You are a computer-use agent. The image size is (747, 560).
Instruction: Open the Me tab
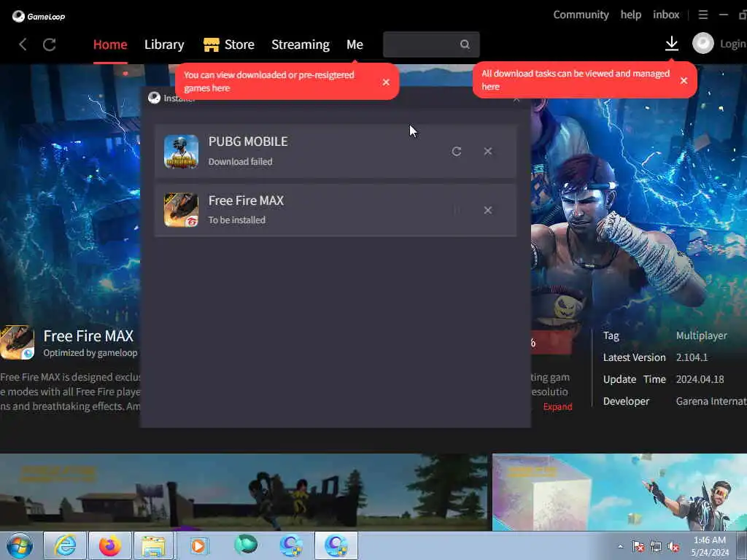coord(355,44)
